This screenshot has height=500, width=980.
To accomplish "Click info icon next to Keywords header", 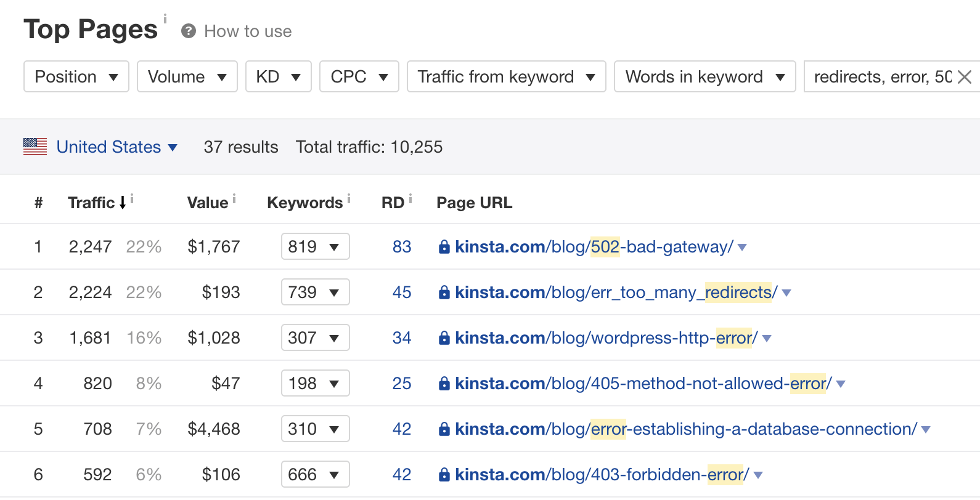I will pos(349,198).
